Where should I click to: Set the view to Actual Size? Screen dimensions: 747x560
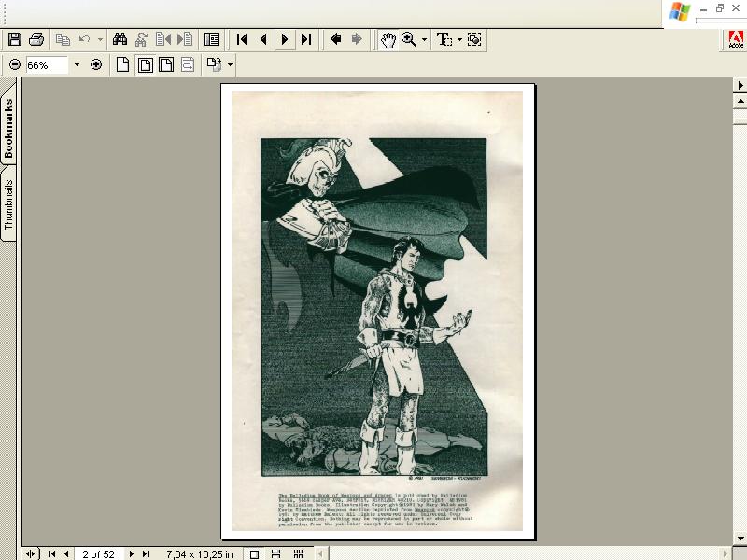point(123,64)
